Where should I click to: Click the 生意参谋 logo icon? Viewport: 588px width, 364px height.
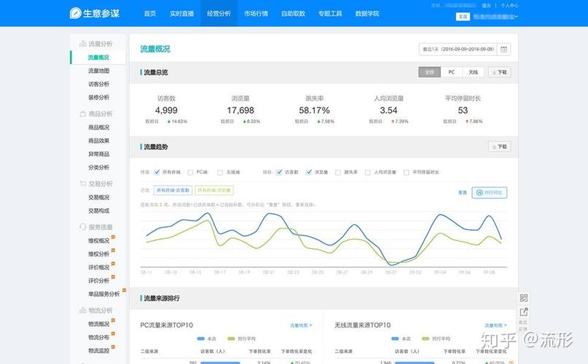75,13
